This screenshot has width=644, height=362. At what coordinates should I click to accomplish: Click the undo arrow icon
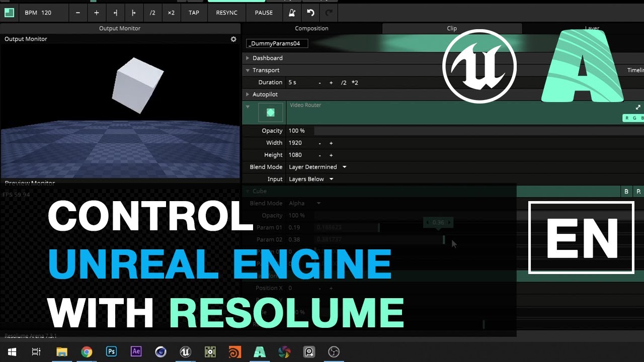(x=310, y=13)
